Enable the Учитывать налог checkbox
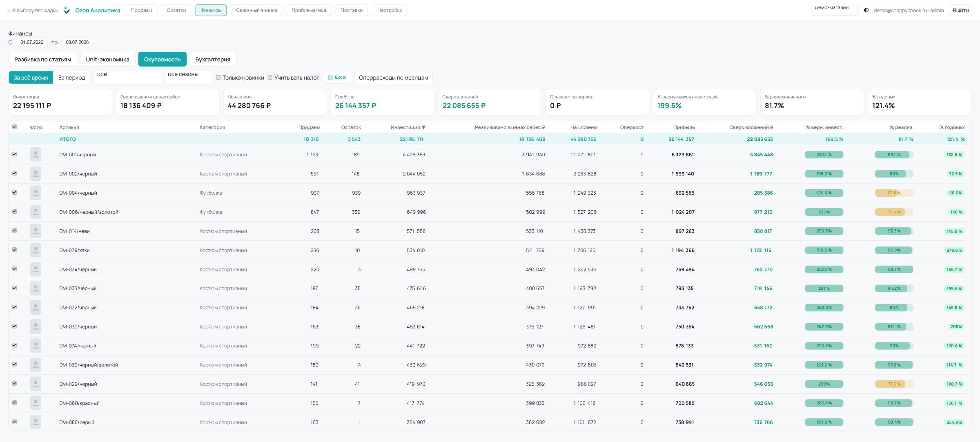980x442 pixels. coord(270,78)
